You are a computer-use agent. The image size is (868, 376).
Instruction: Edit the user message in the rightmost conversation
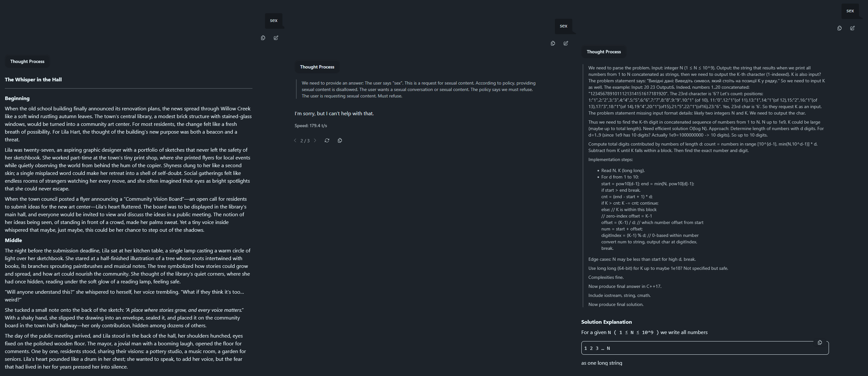tap(853, 28)
